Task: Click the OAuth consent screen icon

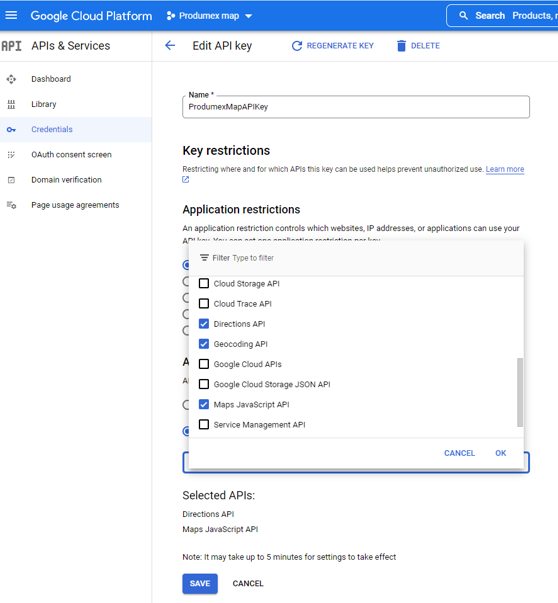Action: (11, 155)
